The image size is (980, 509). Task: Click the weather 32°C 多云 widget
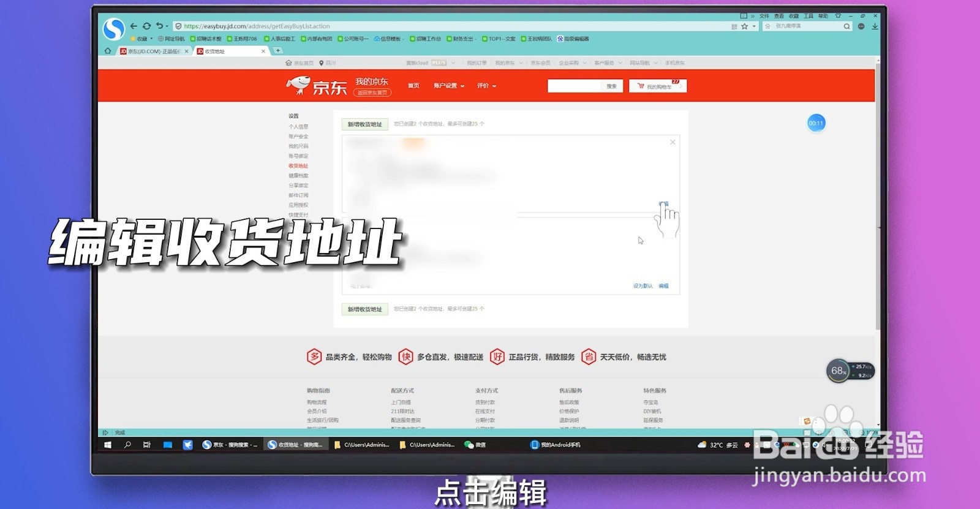click(718, 445)
